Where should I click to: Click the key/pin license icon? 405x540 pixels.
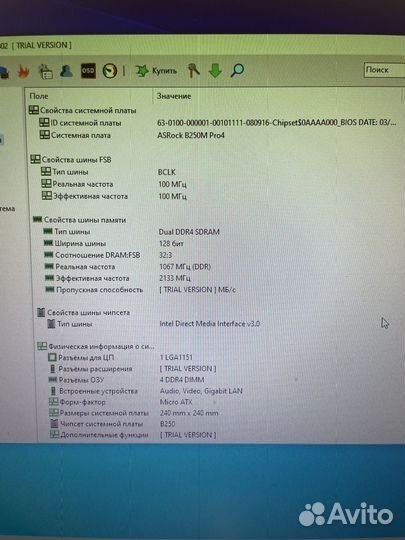click(x=194, y=71)
